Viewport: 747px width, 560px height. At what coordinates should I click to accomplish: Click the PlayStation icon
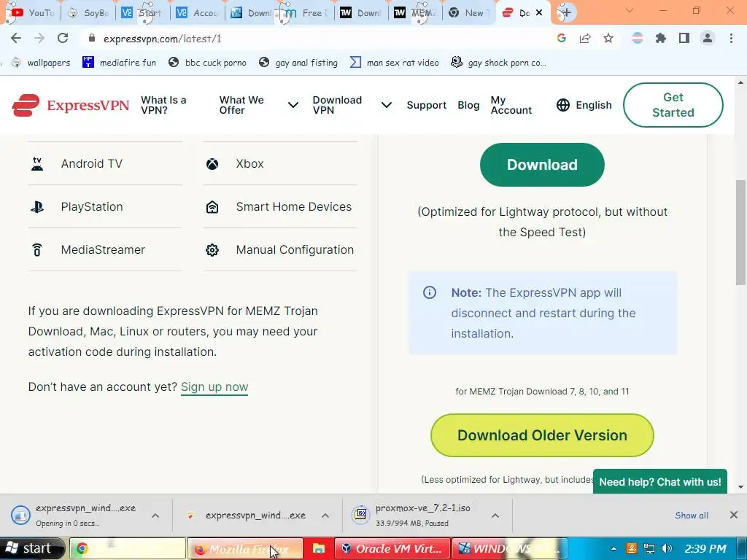37,206
